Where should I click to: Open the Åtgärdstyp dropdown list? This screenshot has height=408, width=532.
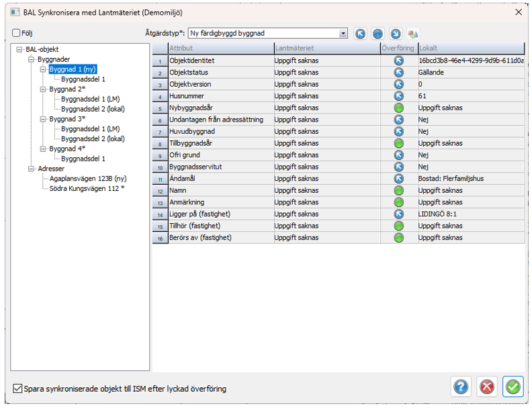pyautogui.click(x=343, y=33)
